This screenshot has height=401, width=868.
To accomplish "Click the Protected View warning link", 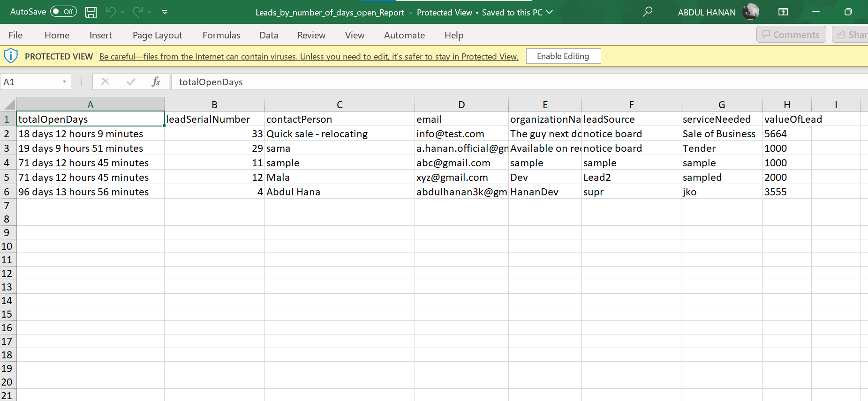I will point(309,57).
